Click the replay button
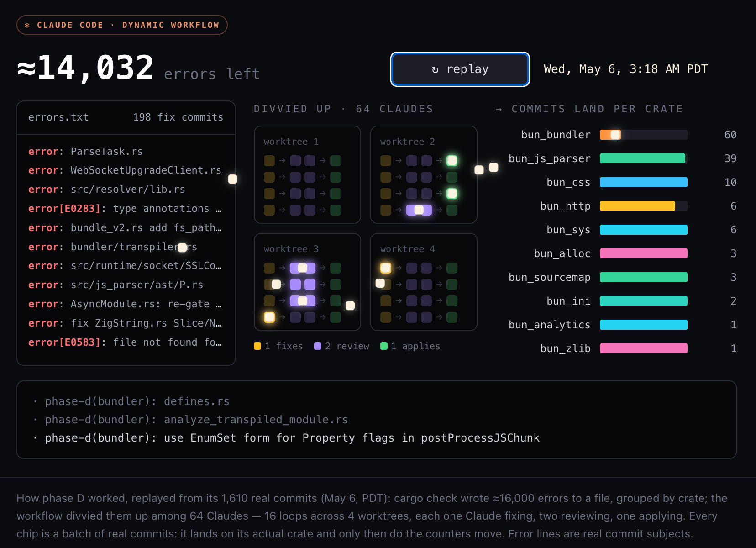 click(460, 69)
